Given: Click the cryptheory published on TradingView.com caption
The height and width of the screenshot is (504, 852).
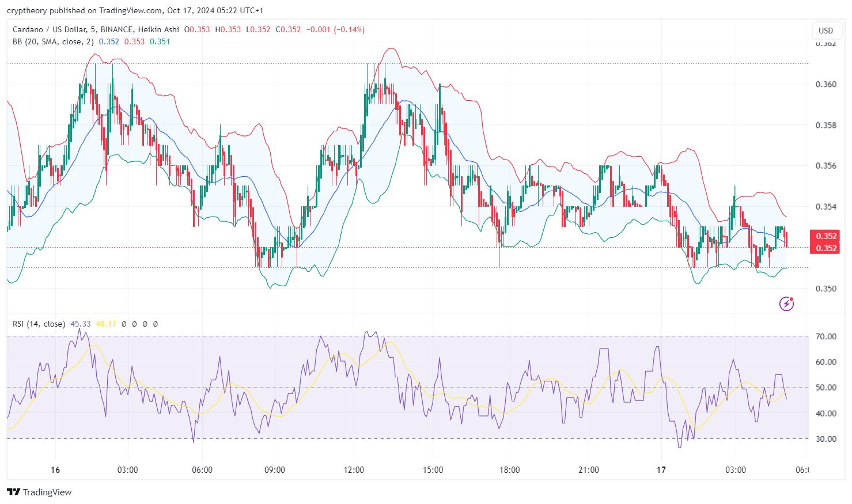Looking at the screenshot, I should (135, 10).
